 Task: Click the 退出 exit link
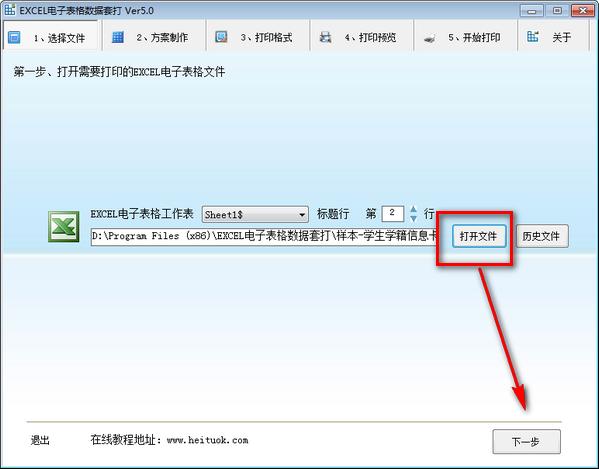pyautogui.click(x=40, y=440)
